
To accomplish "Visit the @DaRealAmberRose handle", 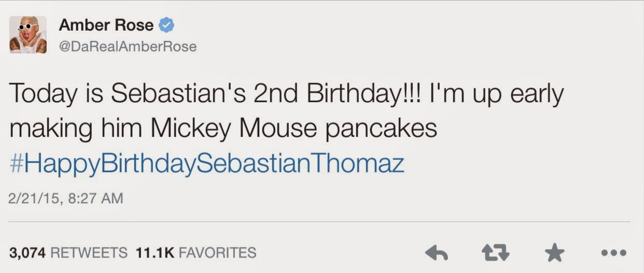I will click(x=128, y=47).
